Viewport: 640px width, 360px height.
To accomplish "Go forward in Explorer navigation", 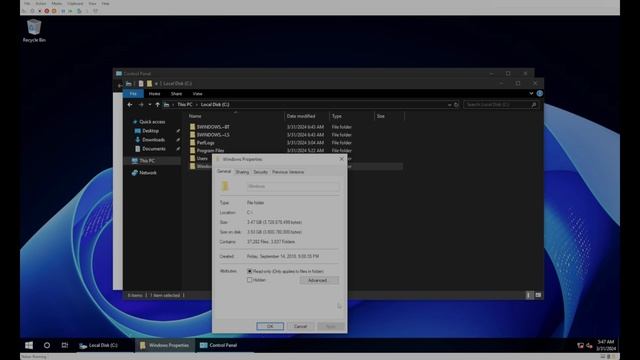I will (141, 105).
